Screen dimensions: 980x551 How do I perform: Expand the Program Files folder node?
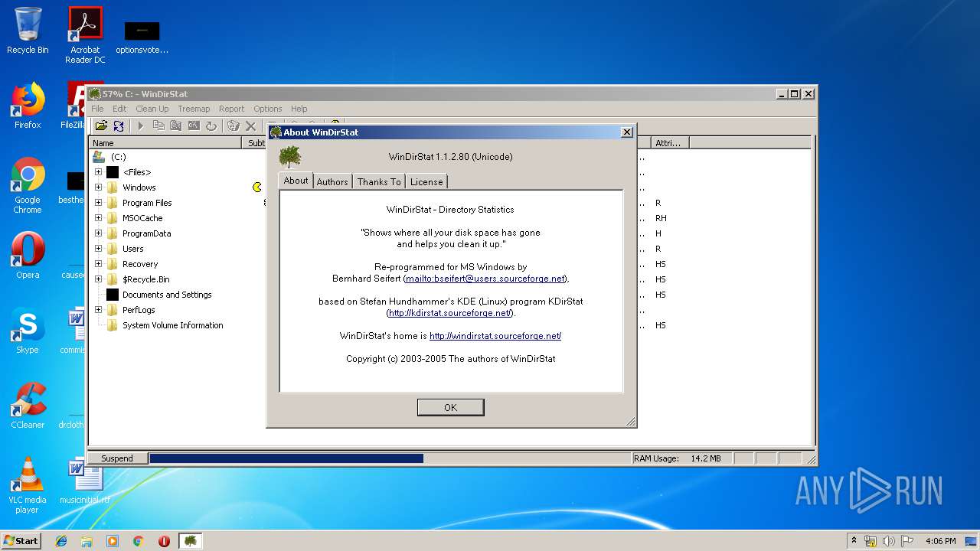click(98, 203)
